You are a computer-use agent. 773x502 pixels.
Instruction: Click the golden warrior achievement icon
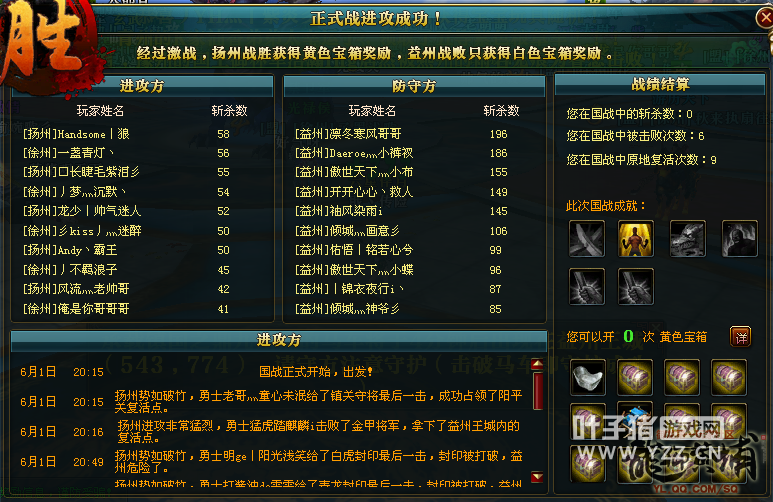pyautogui.click(x=635, y=239)
